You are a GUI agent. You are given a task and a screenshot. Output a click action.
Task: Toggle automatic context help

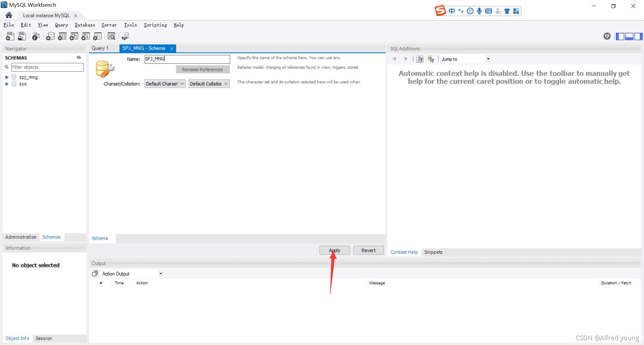pyautogui.click(x=431, y=59)
